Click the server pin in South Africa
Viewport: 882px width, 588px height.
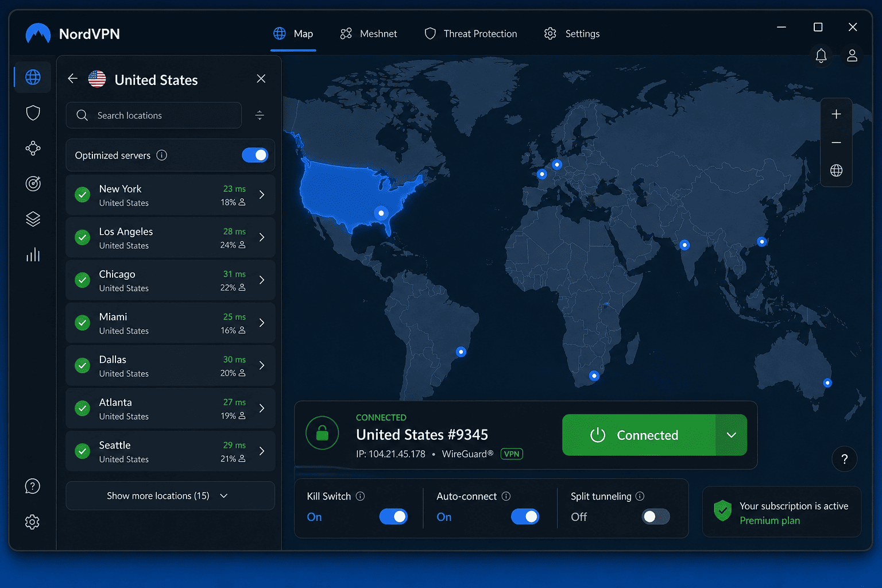594,376
